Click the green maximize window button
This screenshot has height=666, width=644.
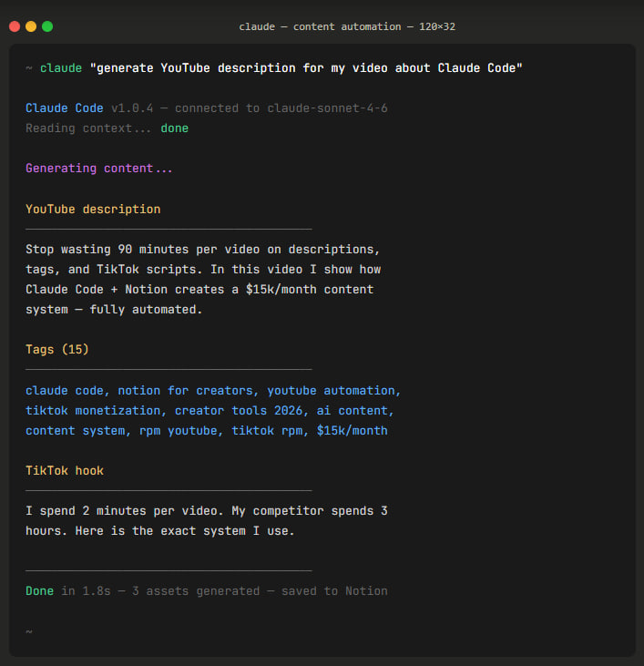coord(47,26)
